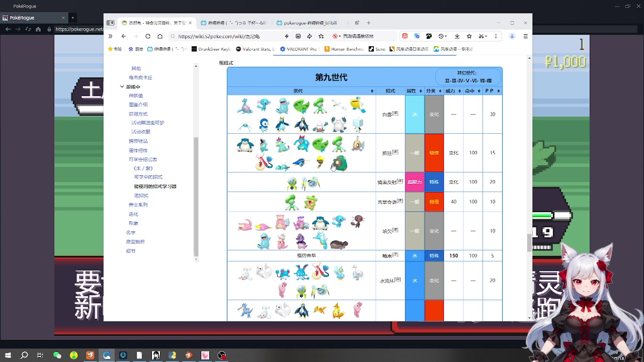The image size is (644, 362).
Task: Jump to 电击皮卡丘 in contents
Action: pyautogui.click(x=140, y=77)
